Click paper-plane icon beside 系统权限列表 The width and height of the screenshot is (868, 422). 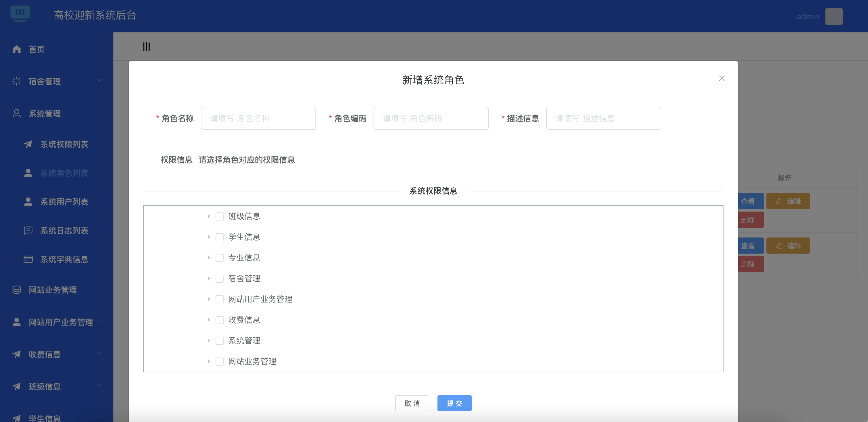coord(28,144)
